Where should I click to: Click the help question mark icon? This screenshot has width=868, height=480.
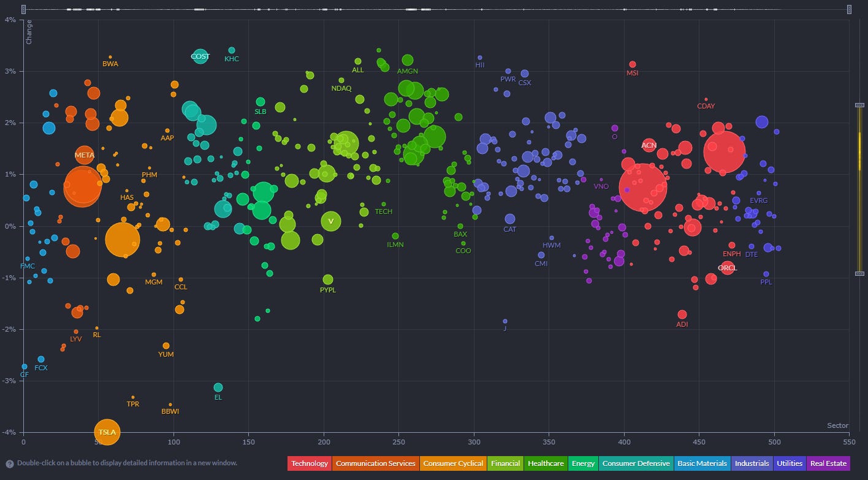tap(10, 464)
